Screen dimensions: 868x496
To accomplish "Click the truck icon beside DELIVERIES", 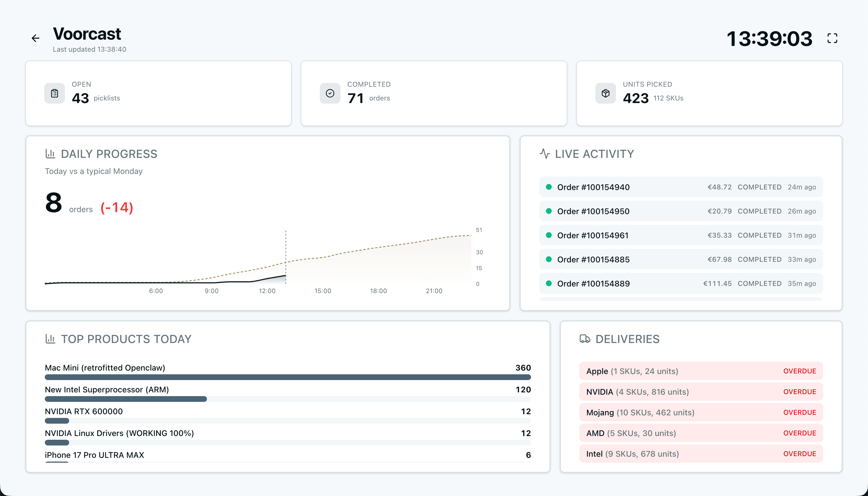I will pyautogui.click(x=585, y=339).
